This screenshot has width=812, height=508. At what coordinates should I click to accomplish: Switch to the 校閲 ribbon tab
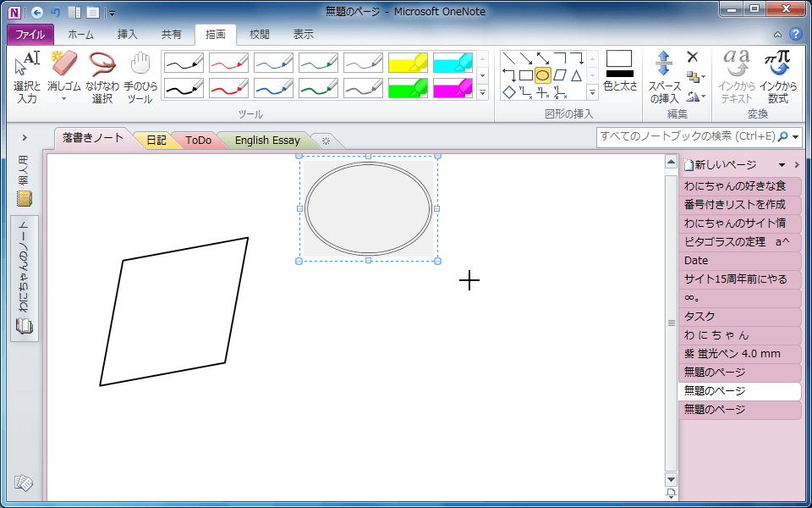click(x=260, y=35)
